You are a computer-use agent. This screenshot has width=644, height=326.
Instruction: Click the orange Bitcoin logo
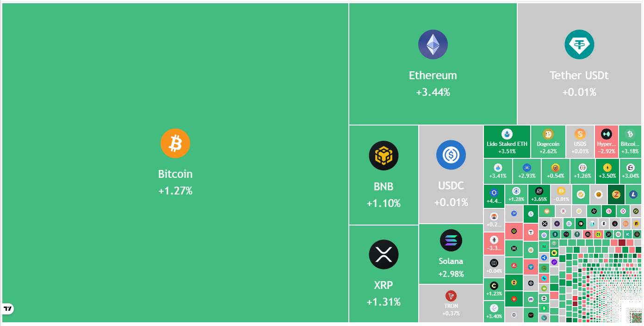point(175,144)
